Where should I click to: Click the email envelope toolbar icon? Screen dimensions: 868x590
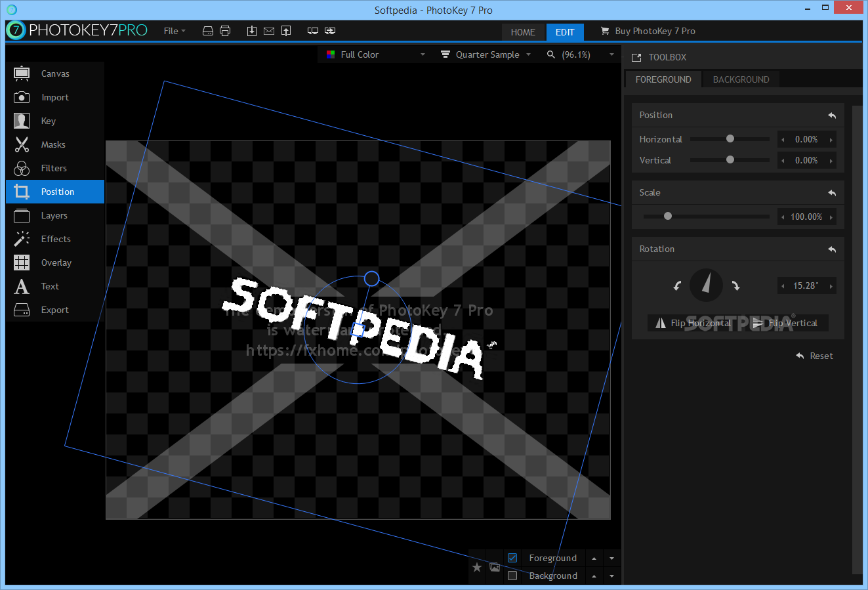click(x=269, y=31)
